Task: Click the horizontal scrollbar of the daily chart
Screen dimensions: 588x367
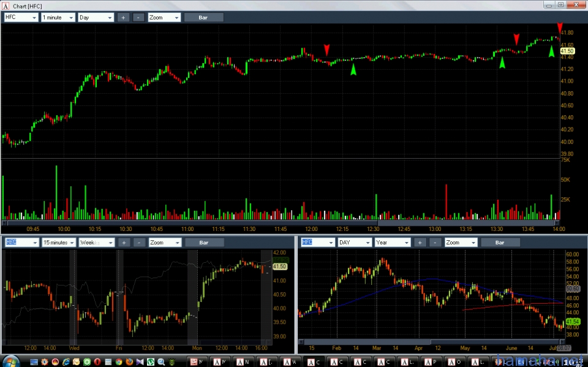Action: [x=431, y=342]
